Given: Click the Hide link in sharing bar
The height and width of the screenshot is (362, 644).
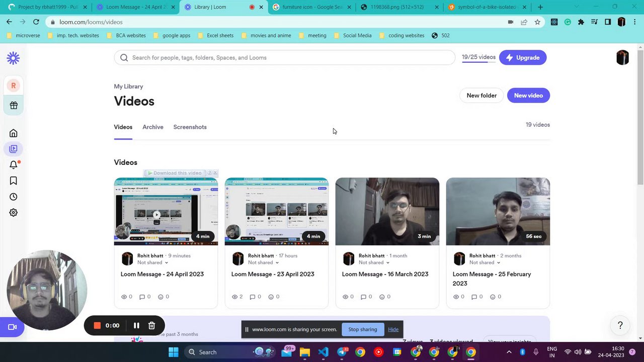Looking at the screenshot, I should [x=393, y=330].
